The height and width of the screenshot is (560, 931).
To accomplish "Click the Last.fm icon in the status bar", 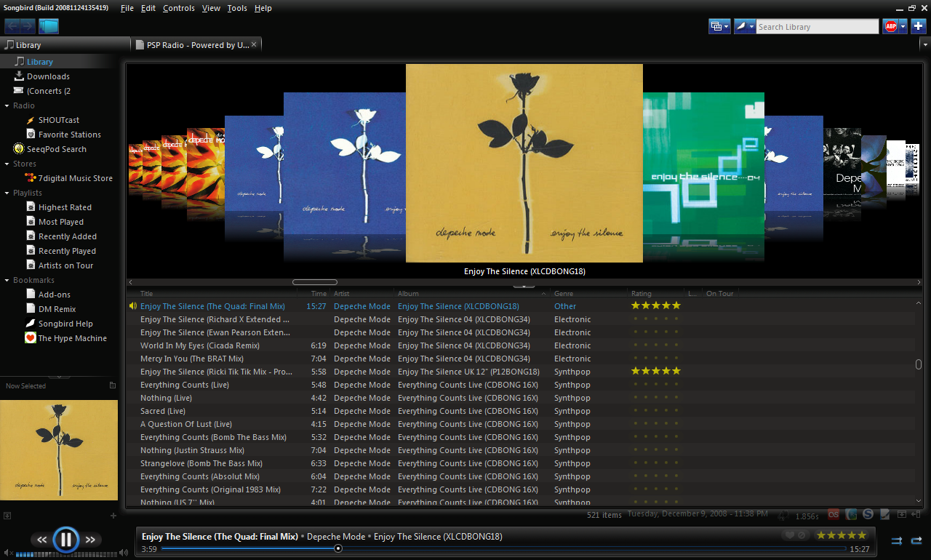I will pos(834,513).
